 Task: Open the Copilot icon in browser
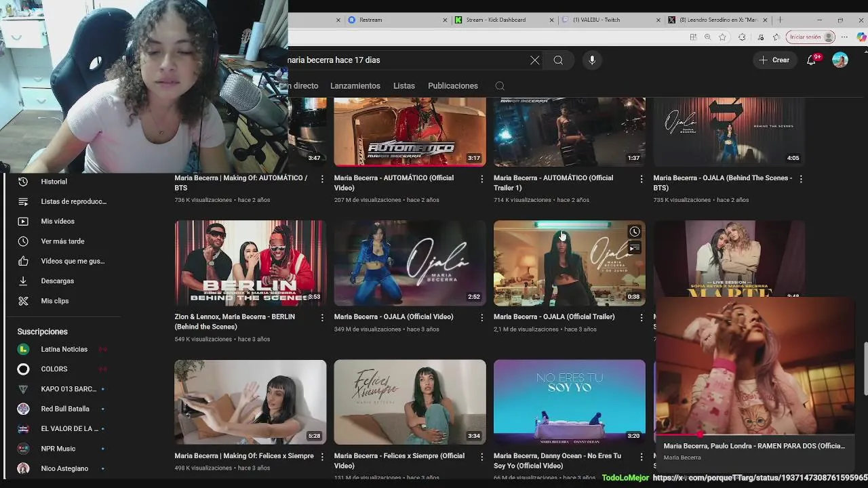(861, 37)
